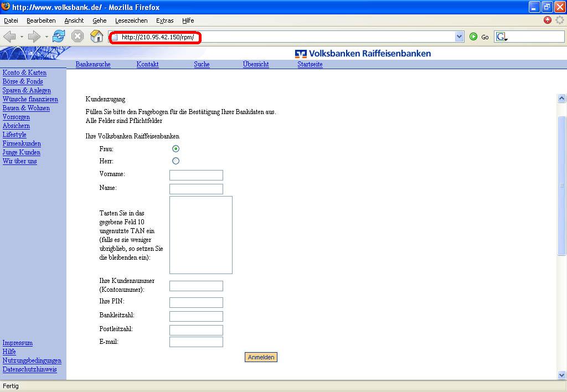Click the Vorname input field

[x=197, y=175]
